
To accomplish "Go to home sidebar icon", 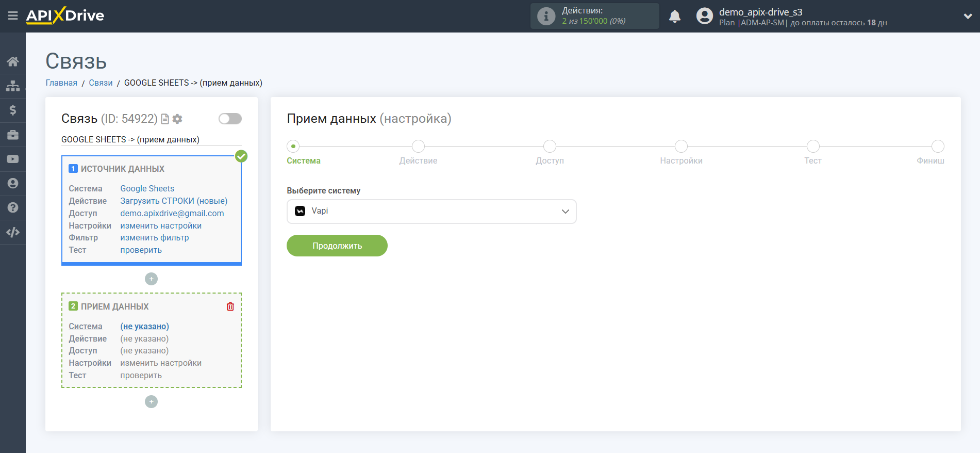I will coord(13,61).
